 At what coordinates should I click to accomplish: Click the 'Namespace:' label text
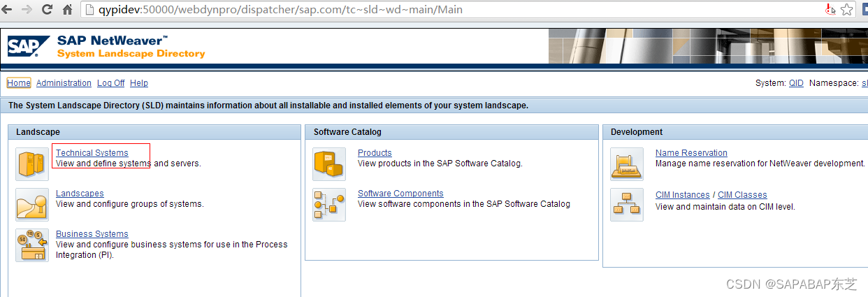[x=834, y=83]
